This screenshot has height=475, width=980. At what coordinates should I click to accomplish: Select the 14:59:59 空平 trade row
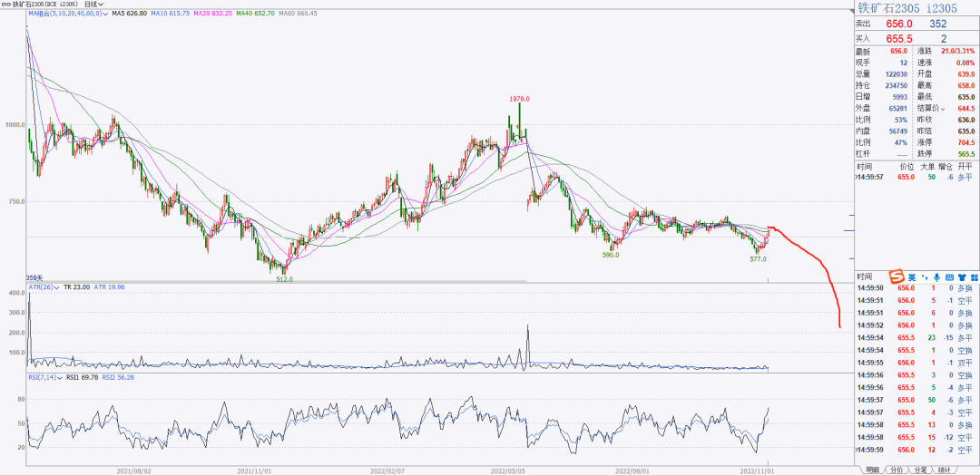click(916, 450)
